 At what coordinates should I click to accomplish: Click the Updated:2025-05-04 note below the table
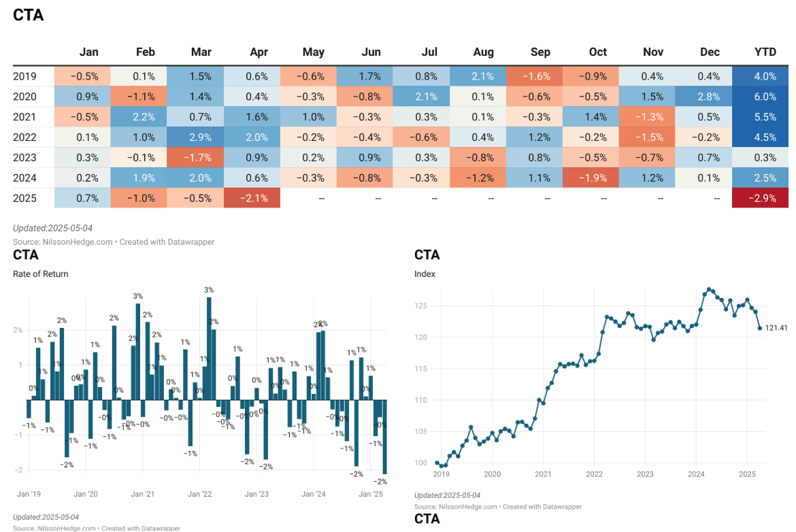pyautogui.click(x=53, y=227)
